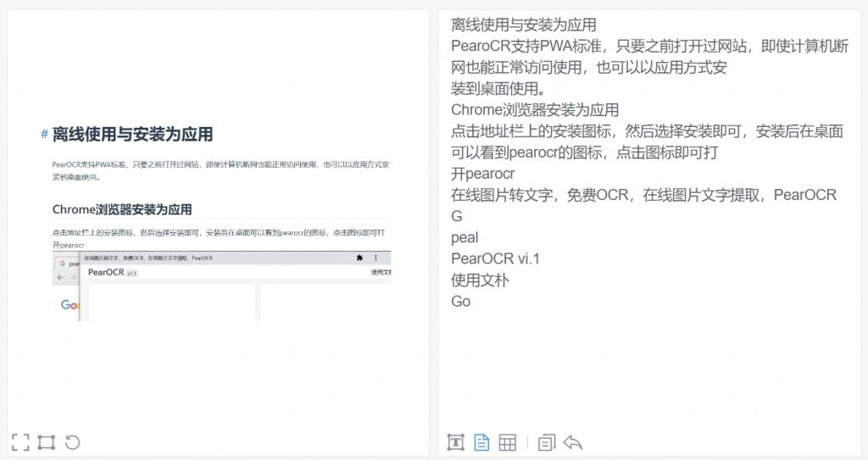The image size is (868, 460).
Task: Click result line starting '点击地址栏上的安装图标'
Action: [647, 131]
